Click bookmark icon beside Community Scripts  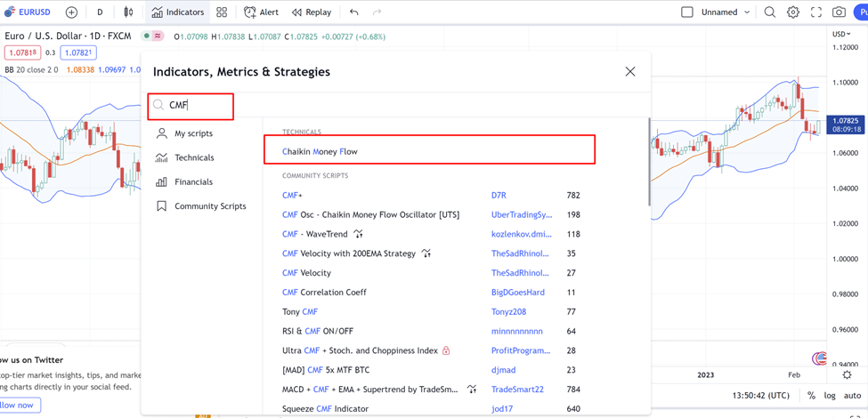162,206
